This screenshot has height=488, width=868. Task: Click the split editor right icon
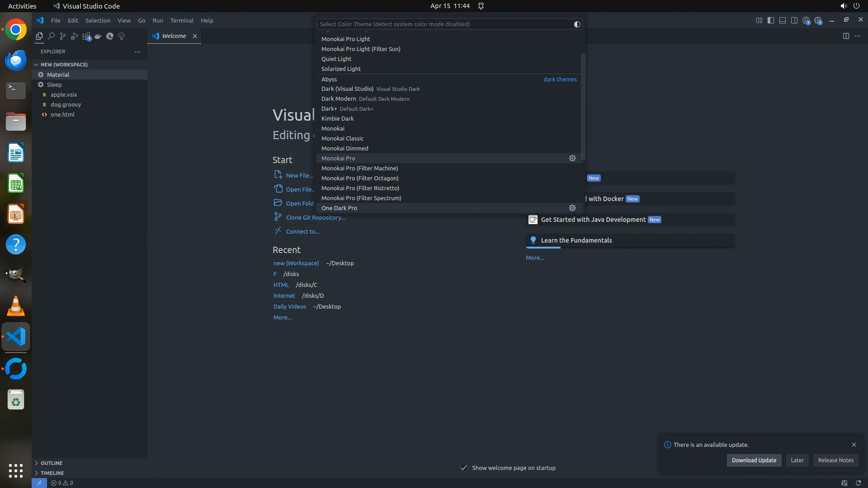[x=846, y=36]
